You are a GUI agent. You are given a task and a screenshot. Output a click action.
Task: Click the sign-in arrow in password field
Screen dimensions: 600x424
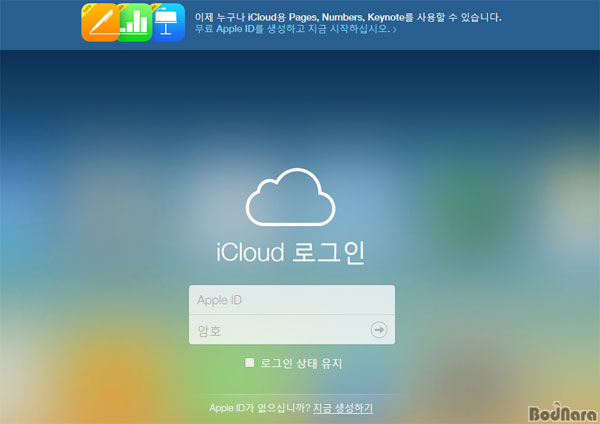tap(379, 329)
